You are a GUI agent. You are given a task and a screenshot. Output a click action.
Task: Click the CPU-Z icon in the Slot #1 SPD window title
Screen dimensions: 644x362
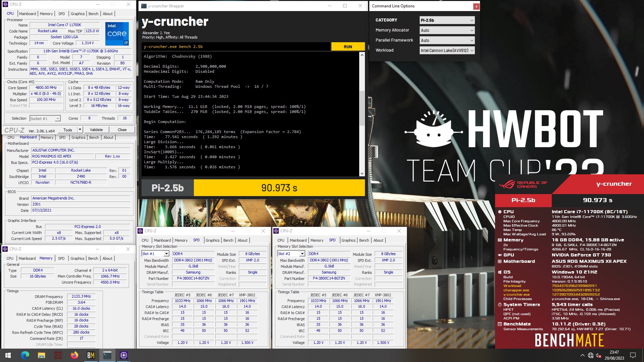pyautogui.click(x=141, y=231)
